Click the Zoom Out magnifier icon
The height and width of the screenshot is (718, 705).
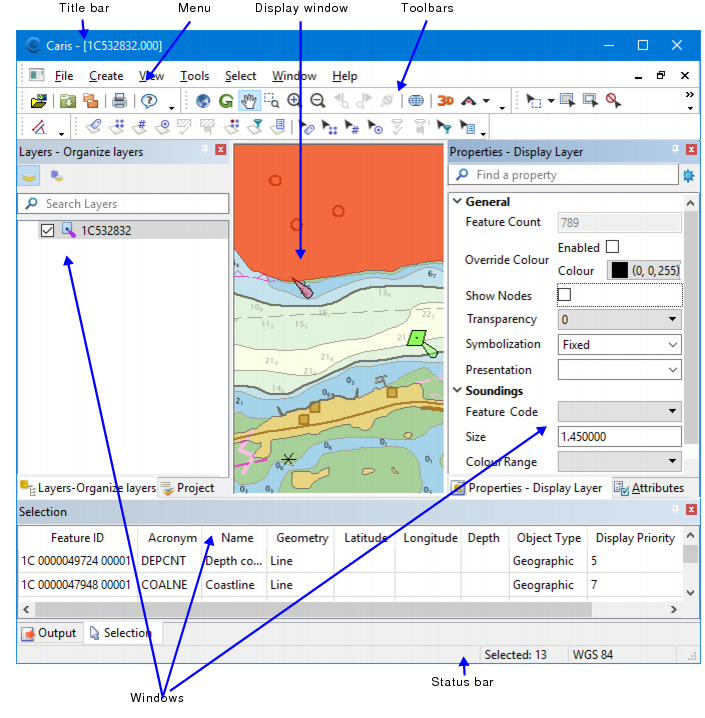[x=317, y=101]
